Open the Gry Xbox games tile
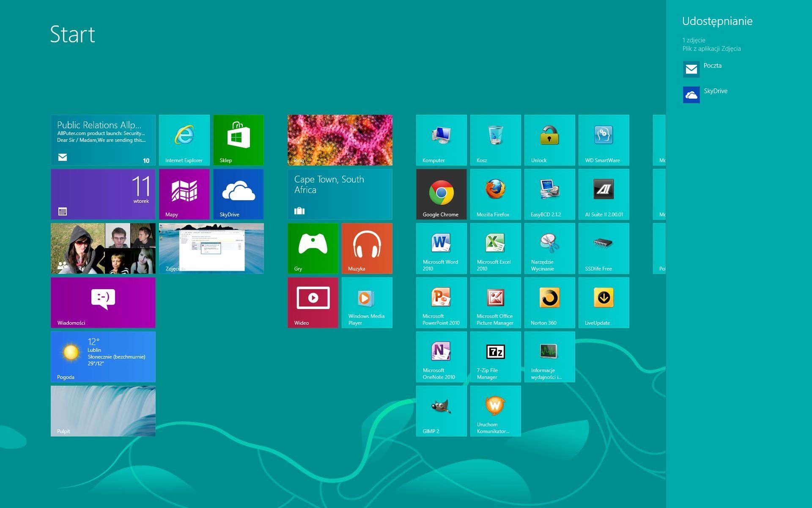 coord(313,248)
